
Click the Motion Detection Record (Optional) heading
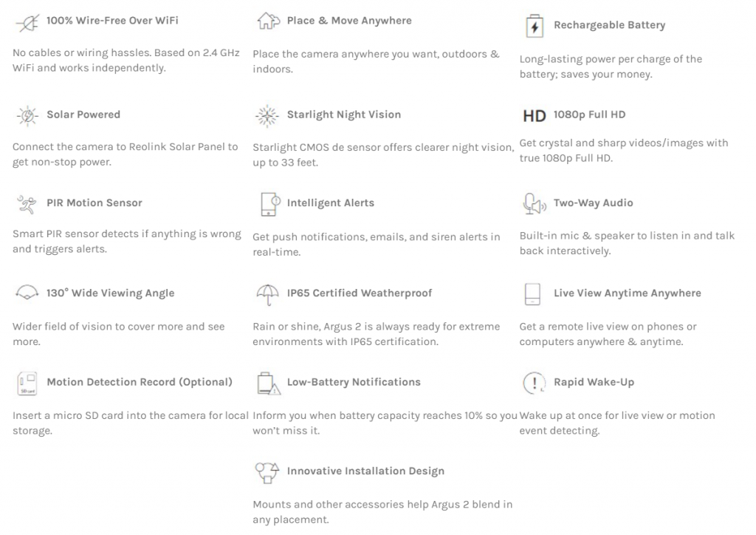[140, 382]
